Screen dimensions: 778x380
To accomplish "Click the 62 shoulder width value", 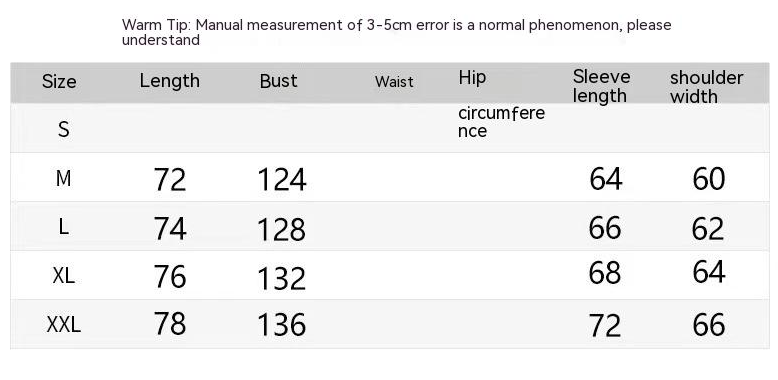I will click(708, 229).
